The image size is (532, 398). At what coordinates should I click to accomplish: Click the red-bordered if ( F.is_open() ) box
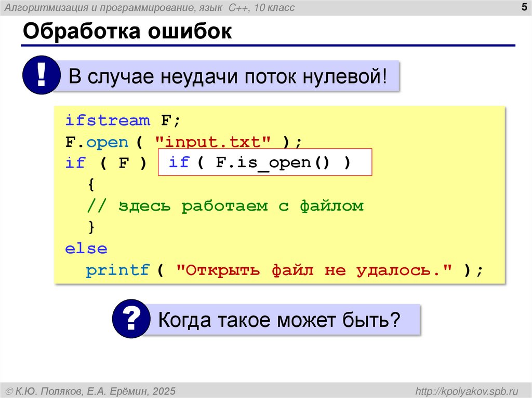pyautogui.click(x=265, y=162)
